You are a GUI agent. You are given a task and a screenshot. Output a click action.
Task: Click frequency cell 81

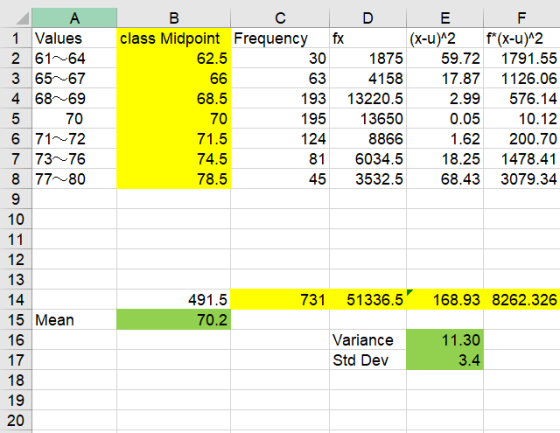coord(280,159)
